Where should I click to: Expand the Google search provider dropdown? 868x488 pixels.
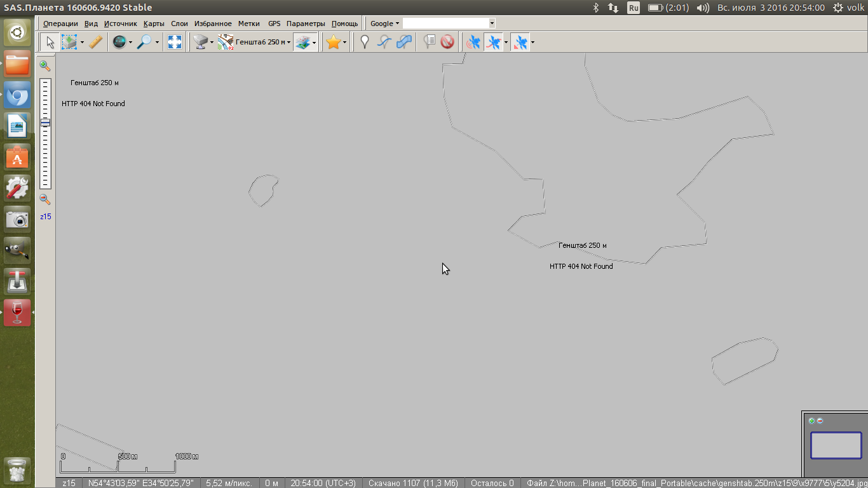click(x=384, y=24)
